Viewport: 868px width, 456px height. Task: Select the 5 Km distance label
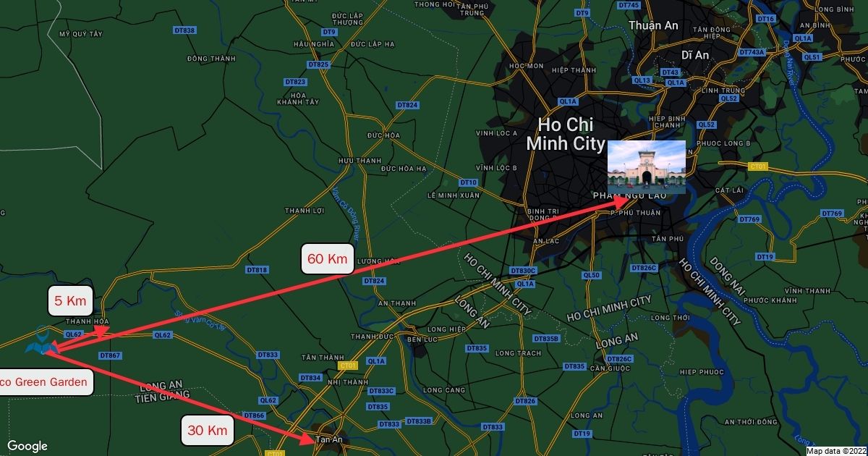(71, 300)
